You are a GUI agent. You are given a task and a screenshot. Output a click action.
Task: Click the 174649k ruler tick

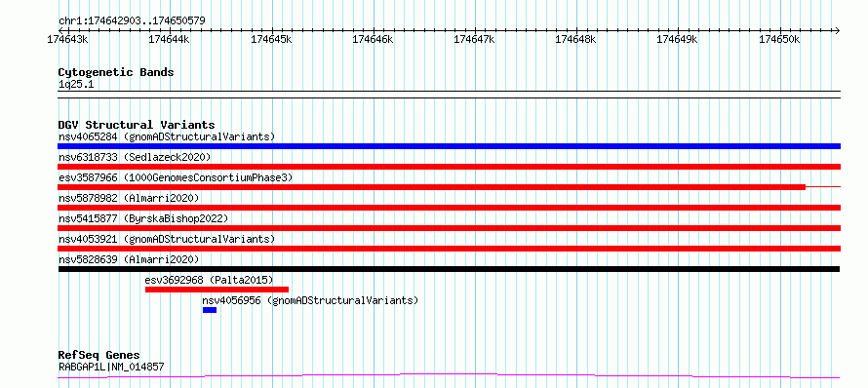pyautogui.click(x=678, y=39)
